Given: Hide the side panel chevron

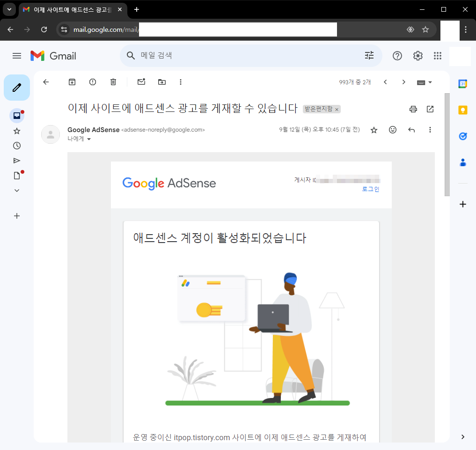Looking at the screenshot, I should [x=462, y=436].
